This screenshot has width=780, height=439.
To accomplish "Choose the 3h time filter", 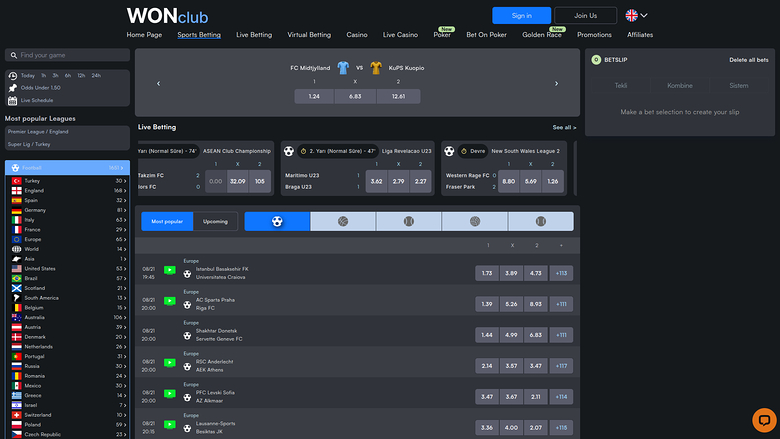I will pyautogui.click(x=55, y=76).
